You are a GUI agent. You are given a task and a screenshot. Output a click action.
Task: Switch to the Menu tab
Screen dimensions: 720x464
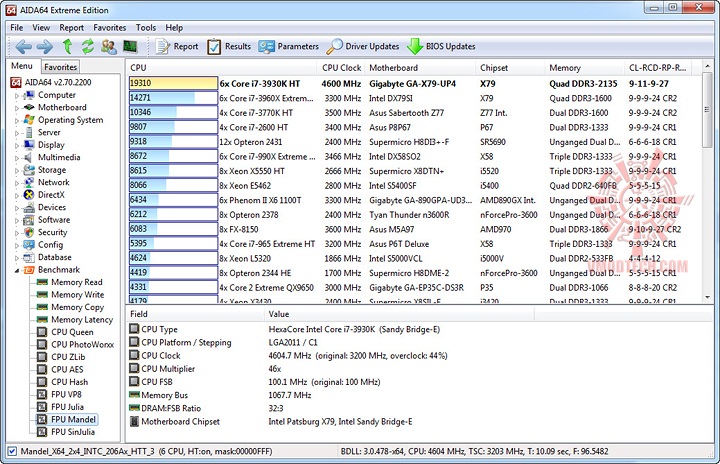22,66
